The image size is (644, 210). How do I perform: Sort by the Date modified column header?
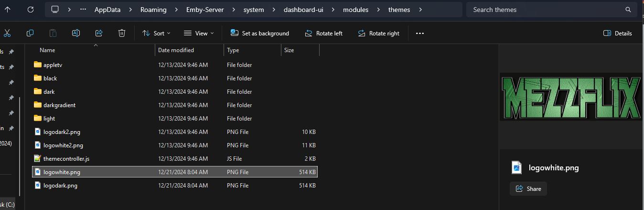[176, 50]
